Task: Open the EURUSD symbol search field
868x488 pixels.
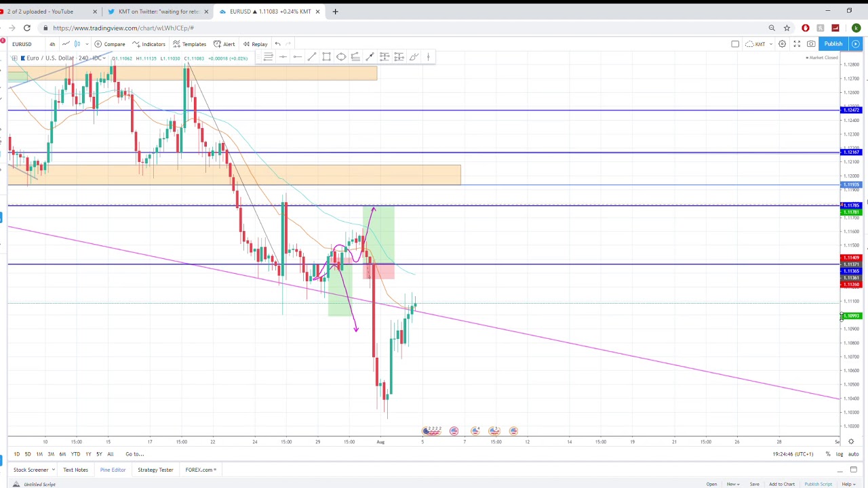Action: pyautogui.click(x=22, y=44)
